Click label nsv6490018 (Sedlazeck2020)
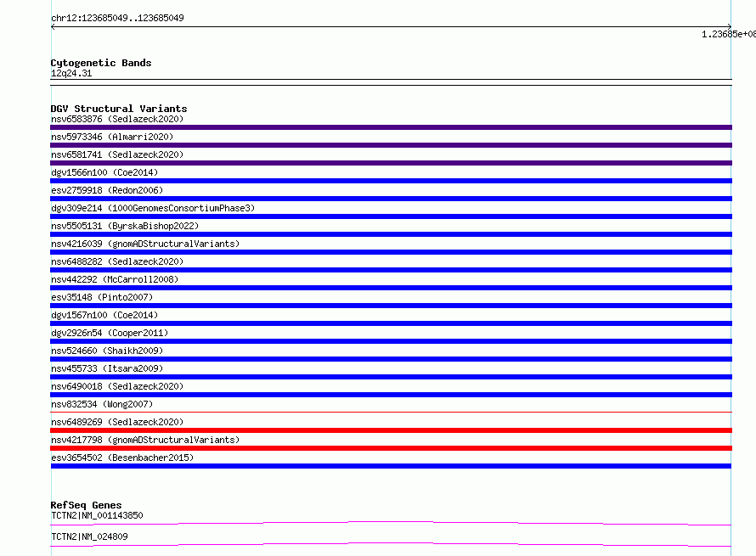756x556 pixels. click(x=117, y=386)
